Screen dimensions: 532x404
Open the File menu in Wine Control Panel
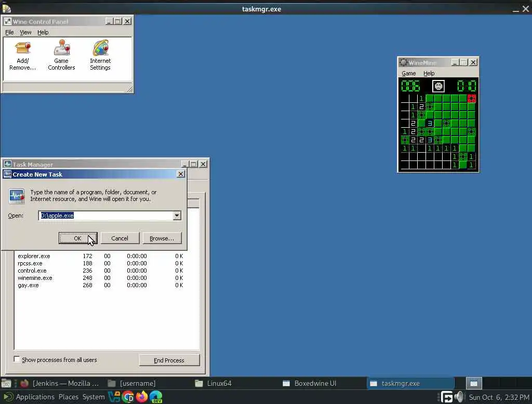9,32
